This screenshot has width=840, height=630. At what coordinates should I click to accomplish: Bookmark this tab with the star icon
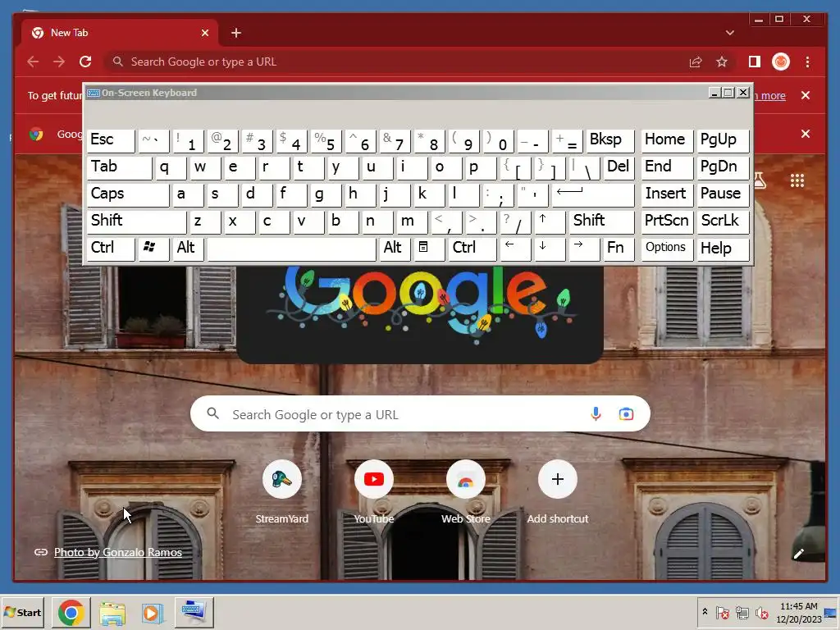click(722, 62)
